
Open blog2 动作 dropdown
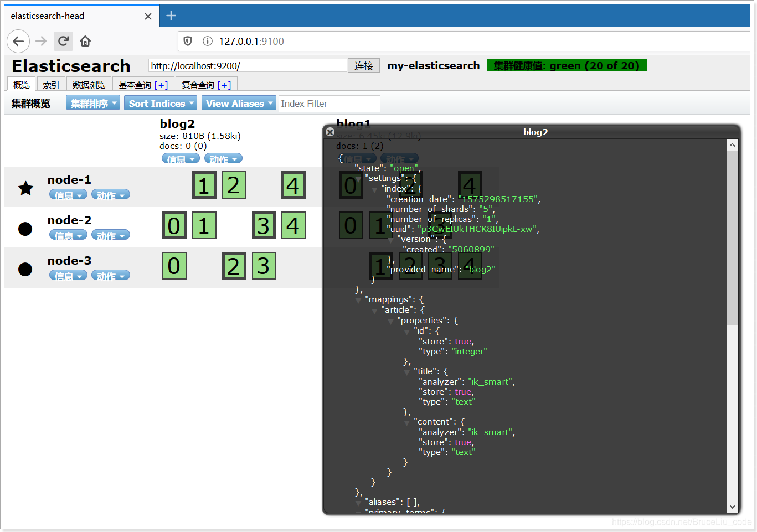(223, 159)
